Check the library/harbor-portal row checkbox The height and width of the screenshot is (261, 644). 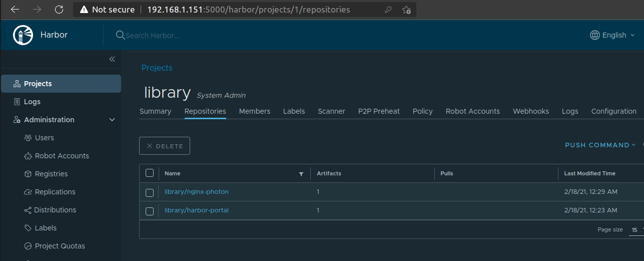click(150, 211)
